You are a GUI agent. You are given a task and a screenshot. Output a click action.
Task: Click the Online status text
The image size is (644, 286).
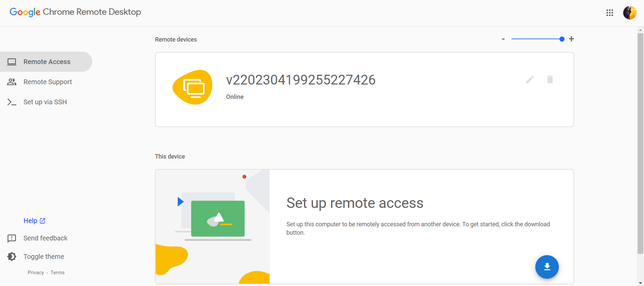[235, 97]
